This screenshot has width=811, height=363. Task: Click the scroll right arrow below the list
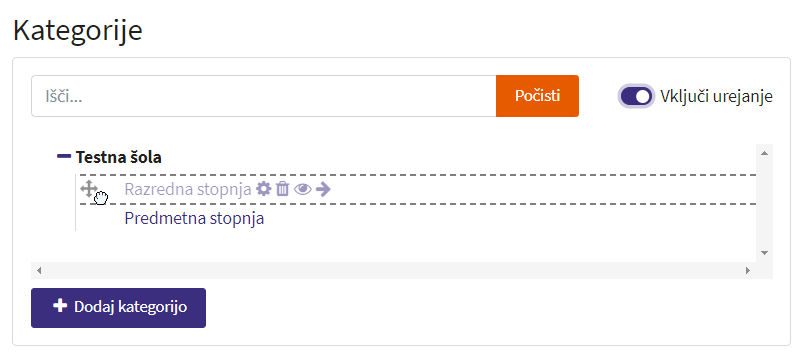747,270
